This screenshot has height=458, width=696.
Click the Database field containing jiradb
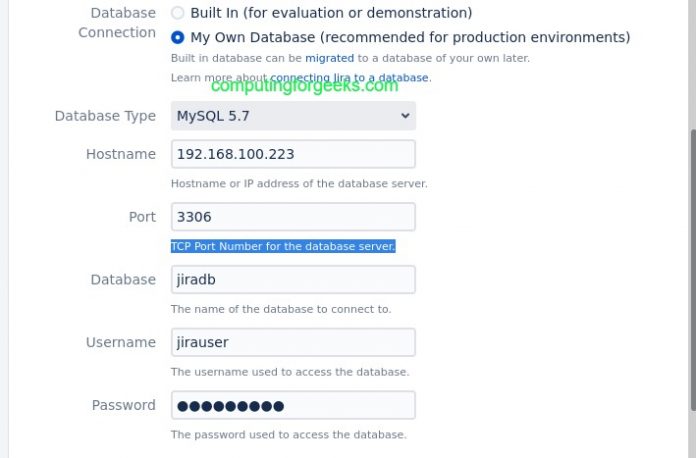pos(293,280)
